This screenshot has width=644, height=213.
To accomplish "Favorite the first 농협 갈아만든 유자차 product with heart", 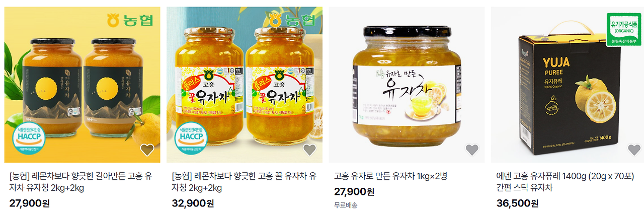I will click(x=147, y=150).
